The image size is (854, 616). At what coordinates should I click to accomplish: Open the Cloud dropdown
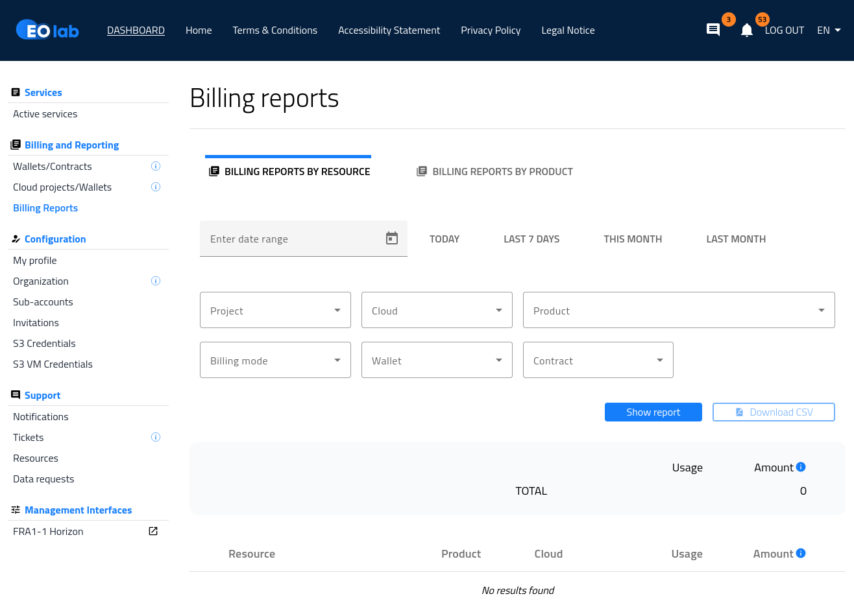click(437, 311)
